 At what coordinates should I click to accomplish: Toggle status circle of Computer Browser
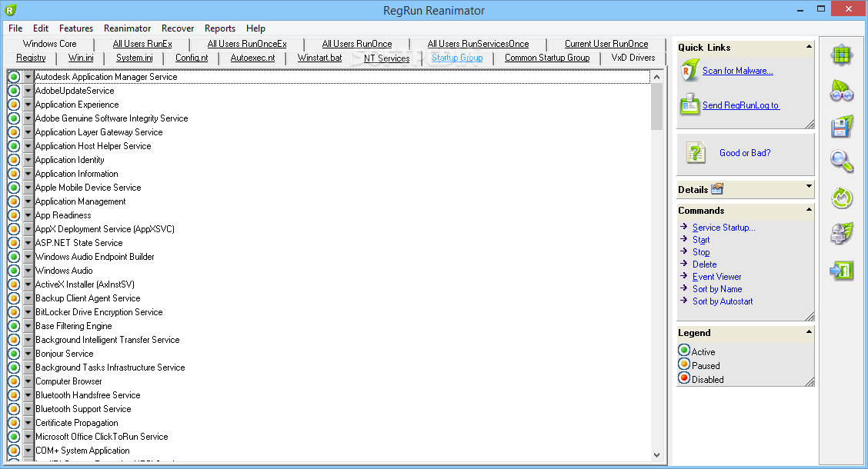[14, 381]
